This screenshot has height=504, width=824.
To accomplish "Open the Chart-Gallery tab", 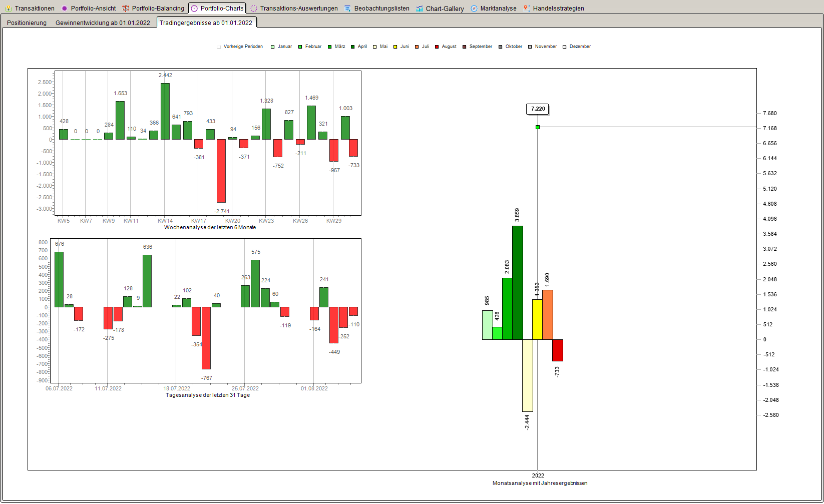I will (x=440, y=9).
